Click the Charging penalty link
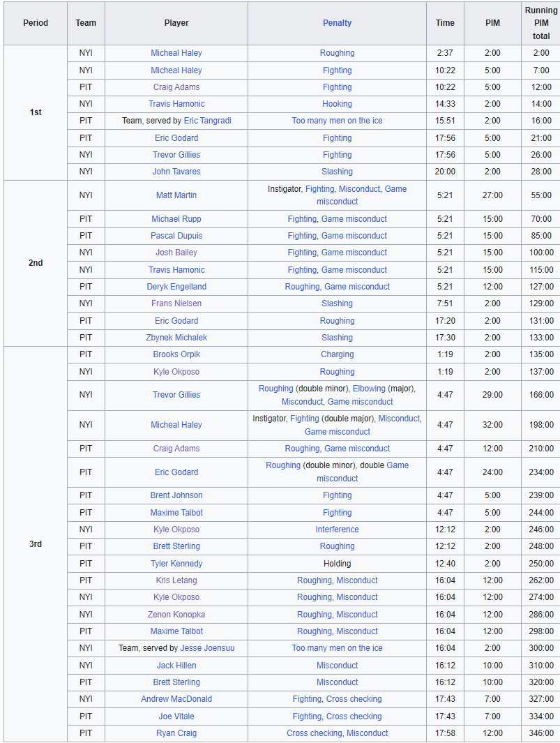This screenshot has width=560, height=743. (337, 354)
